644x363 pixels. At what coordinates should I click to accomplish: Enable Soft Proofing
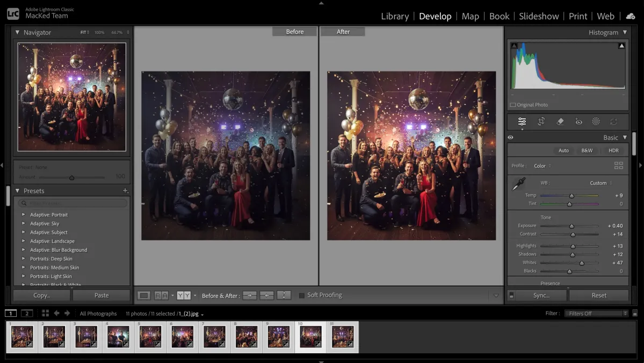[x=302, y=295]
